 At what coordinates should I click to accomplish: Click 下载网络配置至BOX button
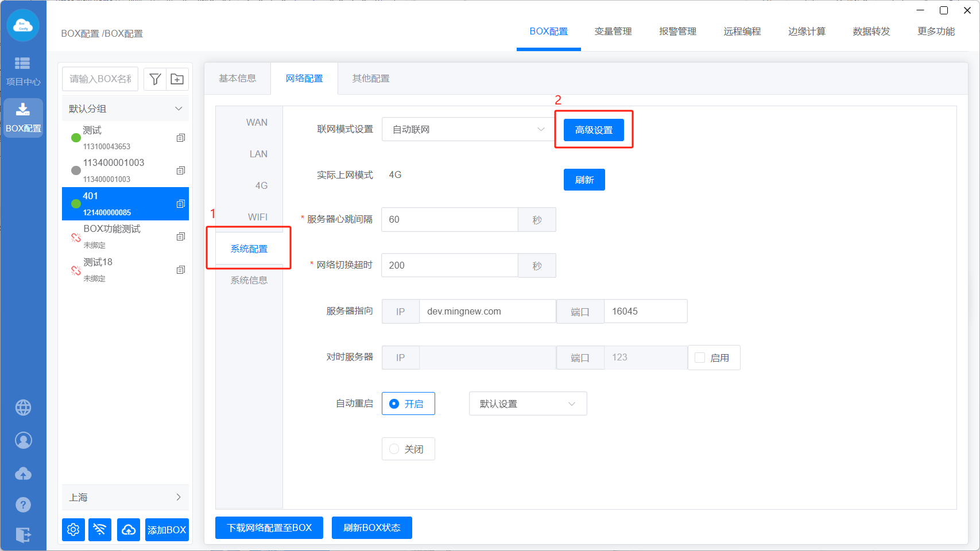click(x=269, y=527)
